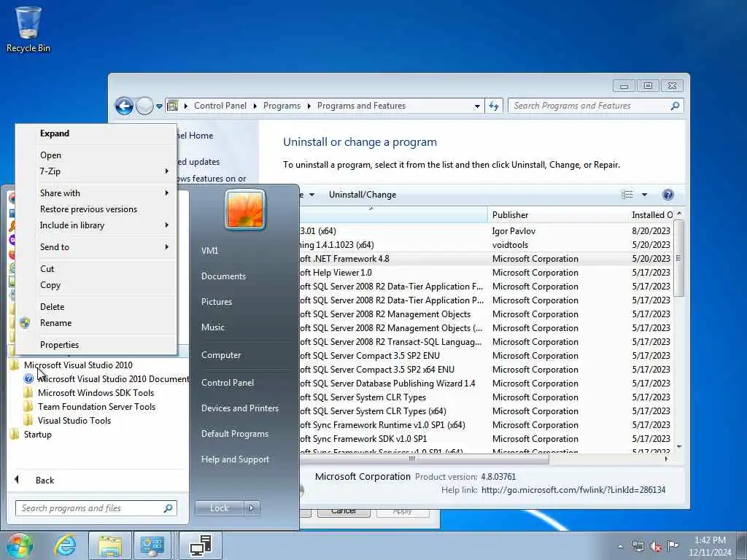Click the Action Center flag tray icon
747x560 pixels.
[x=673, y=546]
